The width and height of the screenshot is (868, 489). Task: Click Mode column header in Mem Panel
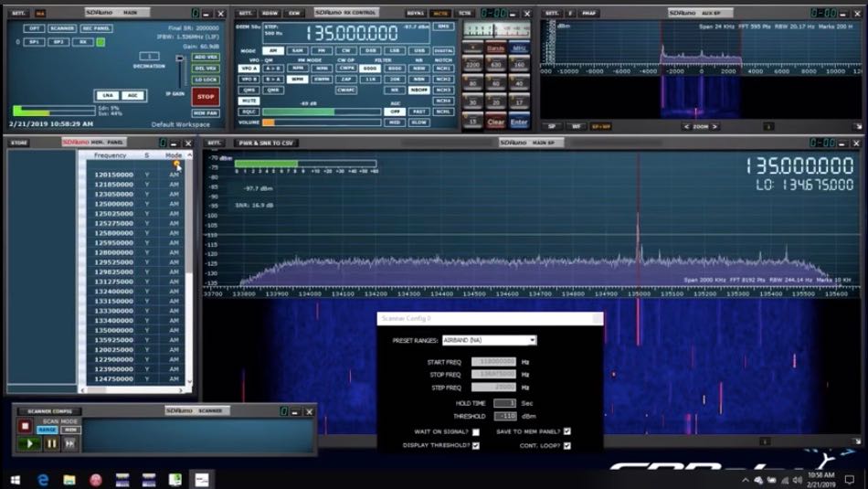point(174,155)
